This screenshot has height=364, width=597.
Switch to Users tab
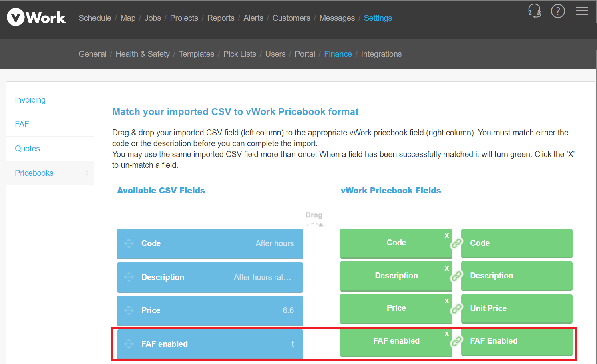coord(275,54)
